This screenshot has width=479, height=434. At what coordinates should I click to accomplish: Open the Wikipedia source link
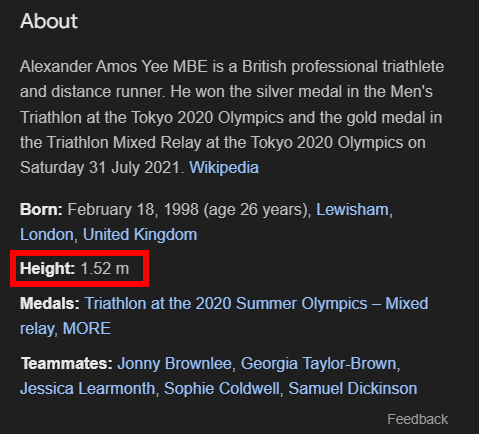pyautogui.click(x=224, y=167)
